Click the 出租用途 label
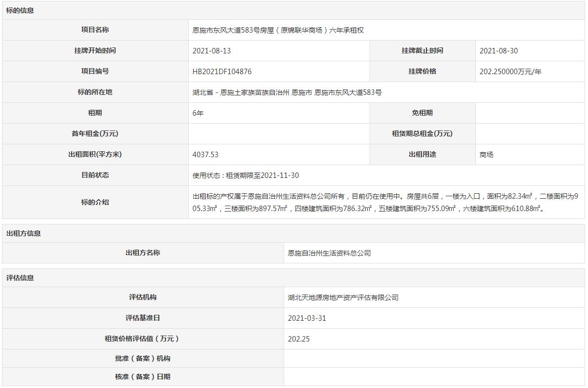588x388 pixels. 422,154
